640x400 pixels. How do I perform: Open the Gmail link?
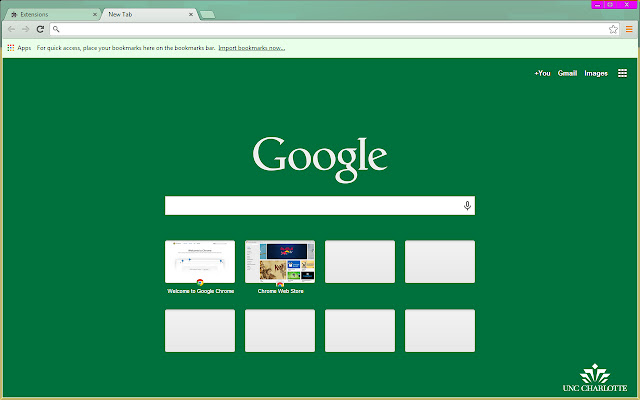pos(567,73)
